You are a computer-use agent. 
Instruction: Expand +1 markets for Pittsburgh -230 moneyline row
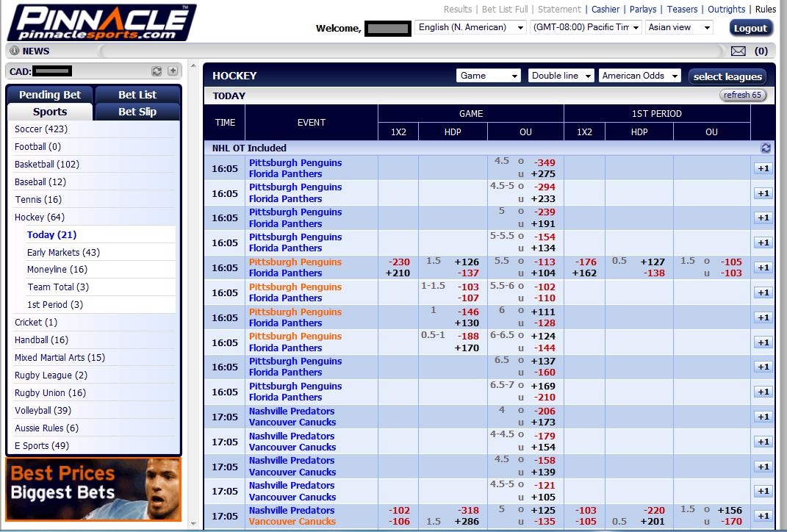(763, 267)
